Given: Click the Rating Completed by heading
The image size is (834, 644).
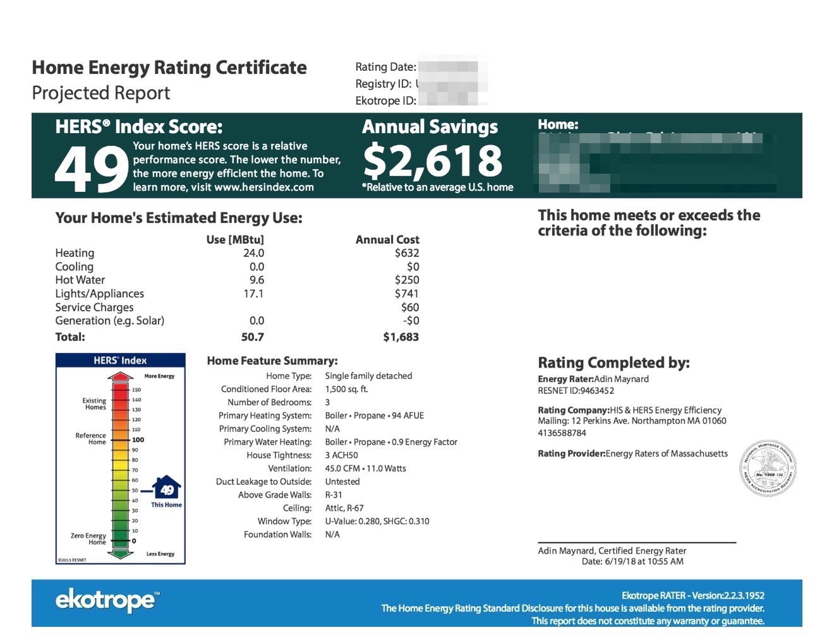Looking at the screenshot, I should (x=613, y=363).
